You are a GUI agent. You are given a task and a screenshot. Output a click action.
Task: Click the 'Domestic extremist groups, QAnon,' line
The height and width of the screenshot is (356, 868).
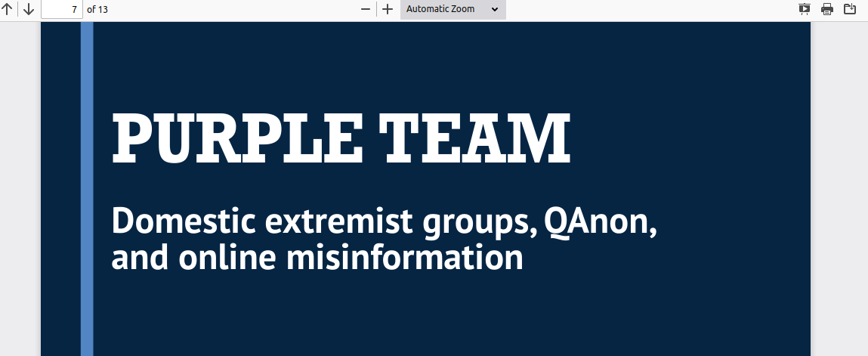pos(385,222)
